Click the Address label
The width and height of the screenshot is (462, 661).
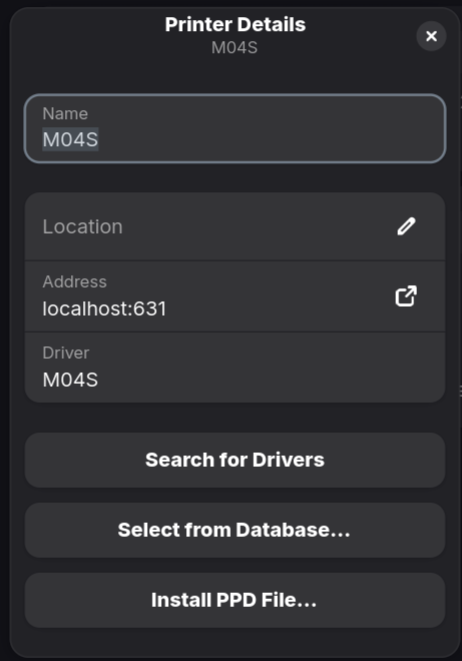pos(75,282)
